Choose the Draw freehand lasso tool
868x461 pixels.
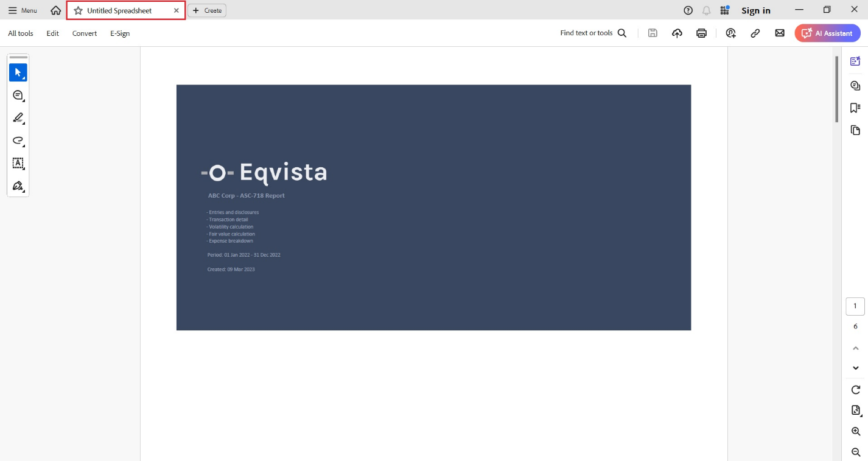coord(18,140)
